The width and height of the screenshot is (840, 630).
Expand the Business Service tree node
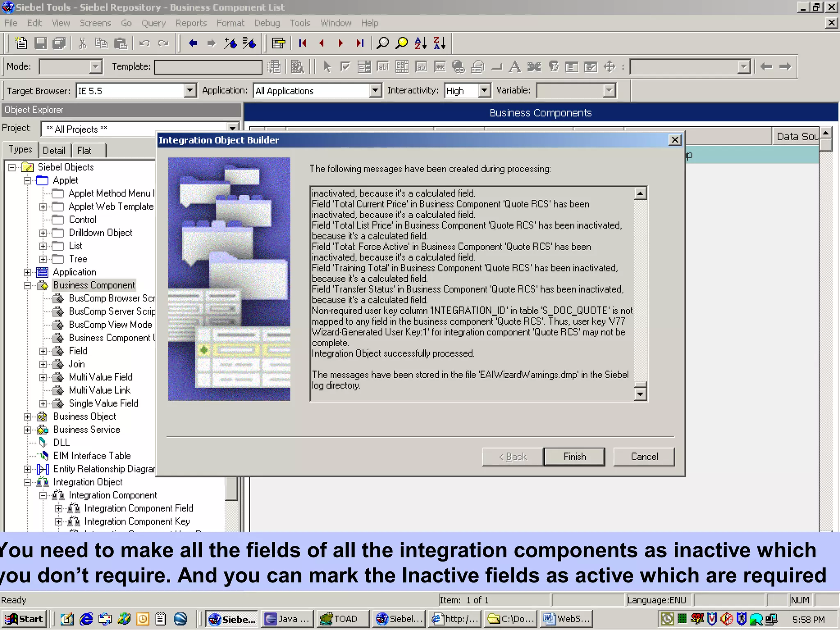point(27,430)
